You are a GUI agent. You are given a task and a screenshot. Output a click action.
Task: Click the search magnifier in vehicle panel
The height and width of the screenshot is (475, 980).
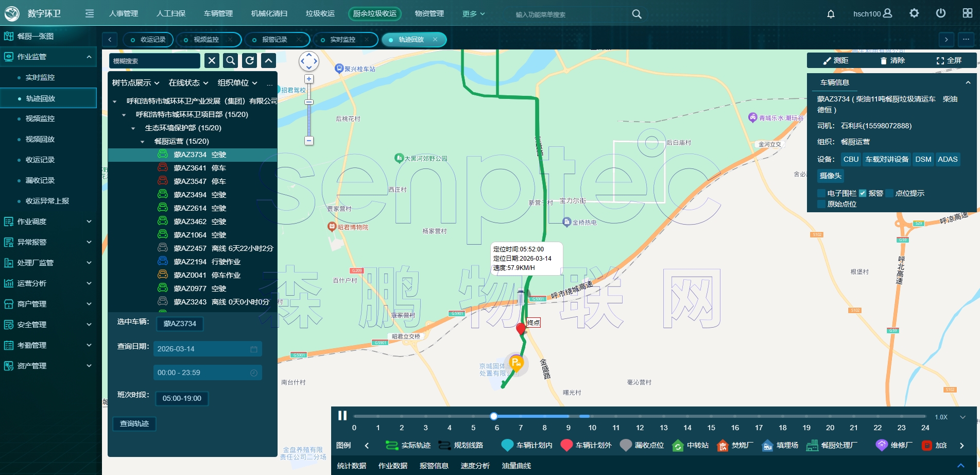231,61
